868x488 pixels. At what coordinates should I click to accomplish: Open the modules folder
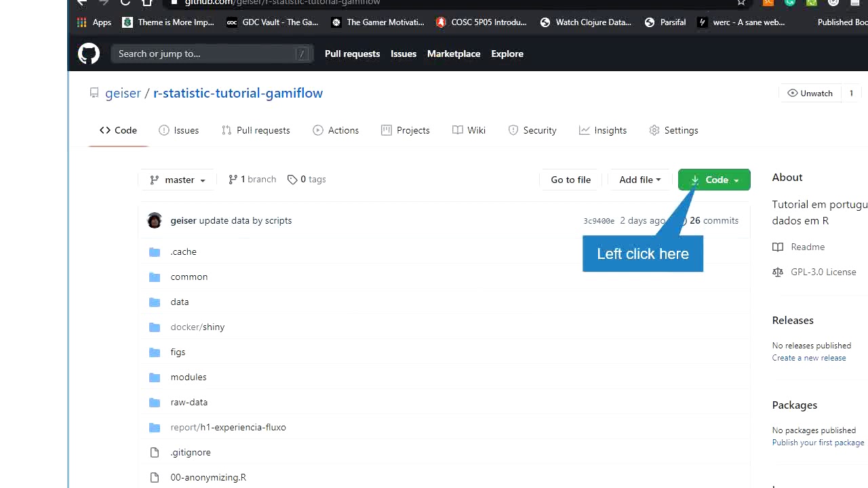coord(189,377)
